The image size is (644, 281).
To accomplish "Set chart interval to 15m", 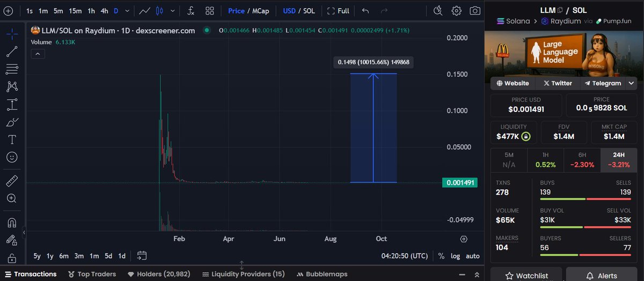I will pos(75,11).
